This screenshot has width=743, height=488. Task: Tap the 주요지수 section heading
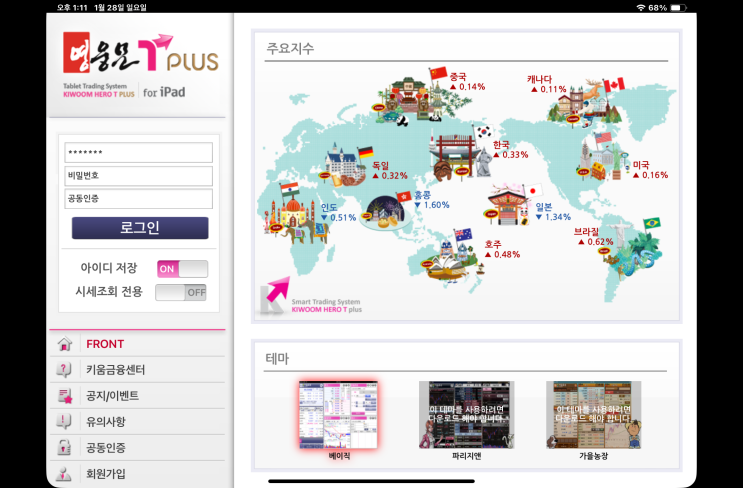coord(290,48)
